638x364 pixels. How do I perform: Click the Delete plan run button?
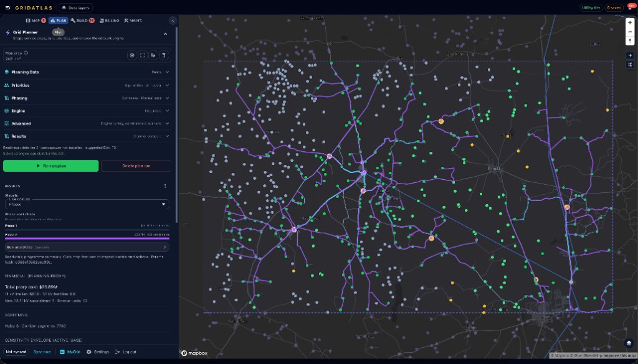(136, 166)
